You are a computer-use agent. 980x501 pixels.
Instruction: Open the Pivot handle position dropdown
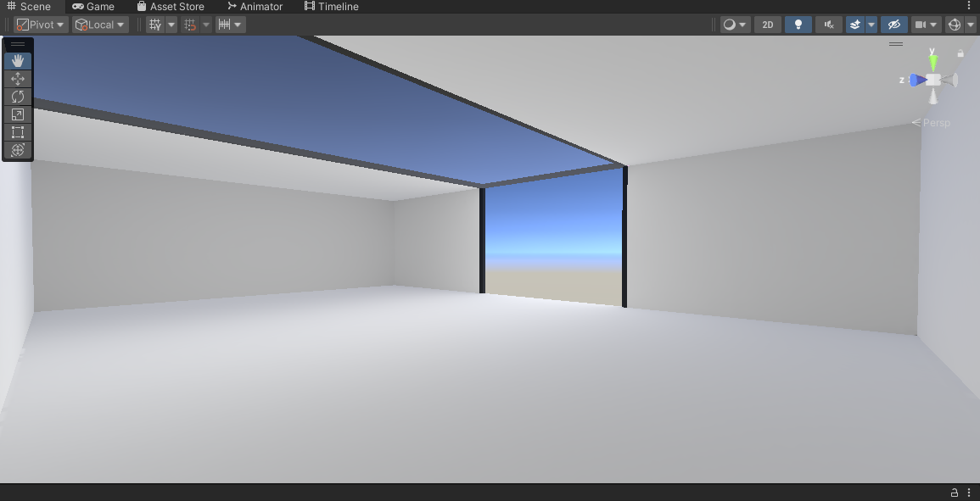click(41, 25)
